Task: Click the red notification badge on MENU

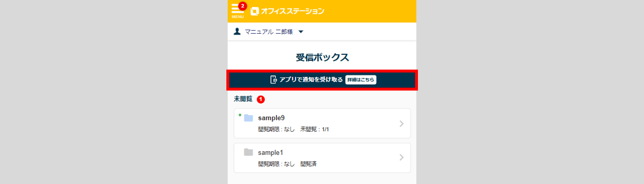Action: point(243,6)
